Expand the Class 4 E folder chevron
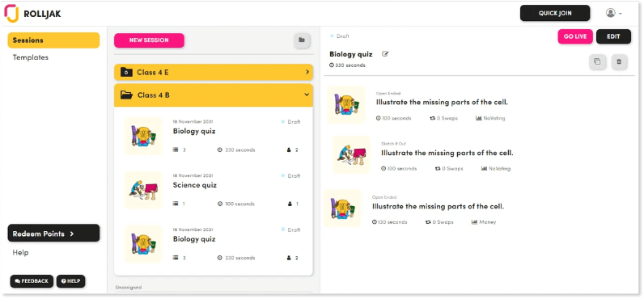Image resolution: width=644 pixels, height=299 pixels. 307,72
